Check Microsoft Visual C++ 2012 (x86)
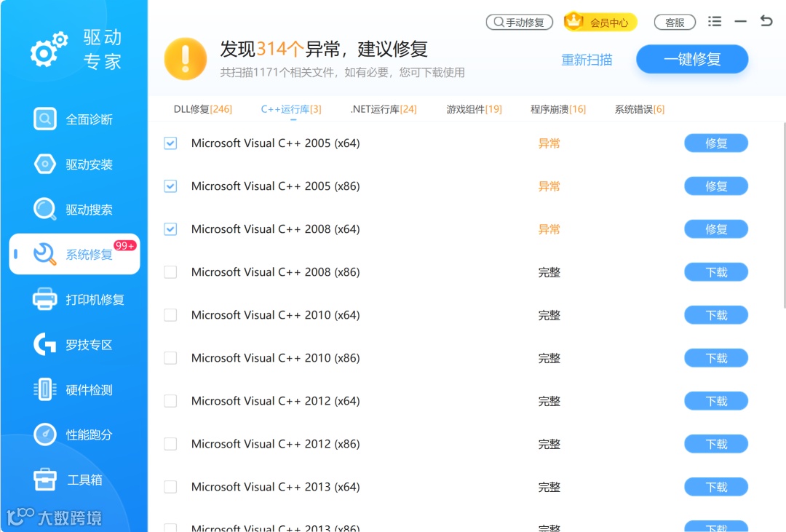The height and width of the screenshot is (532, 786). (x=170, y=444)
